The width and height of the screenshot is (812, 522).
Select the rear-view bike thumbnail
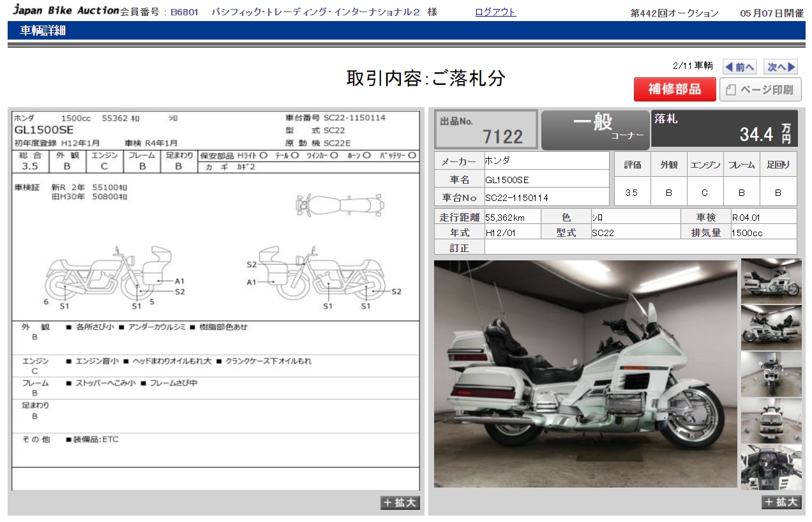[771, 421]
